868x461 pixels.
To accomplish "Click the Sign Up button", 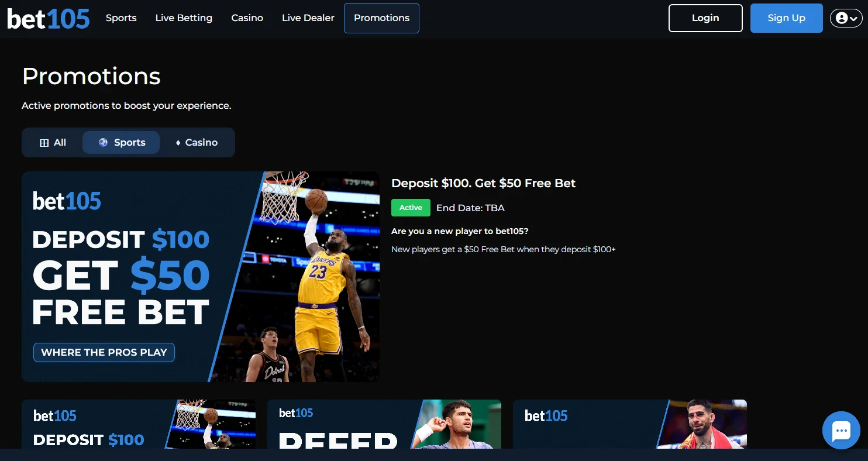I will (786, 18).
